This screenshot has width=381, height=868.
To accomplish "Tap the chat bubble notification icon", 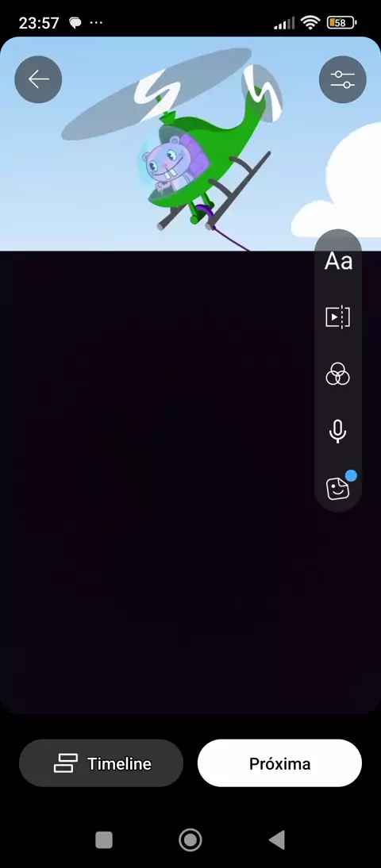I will pyautogui.click(x=75, y=23).
